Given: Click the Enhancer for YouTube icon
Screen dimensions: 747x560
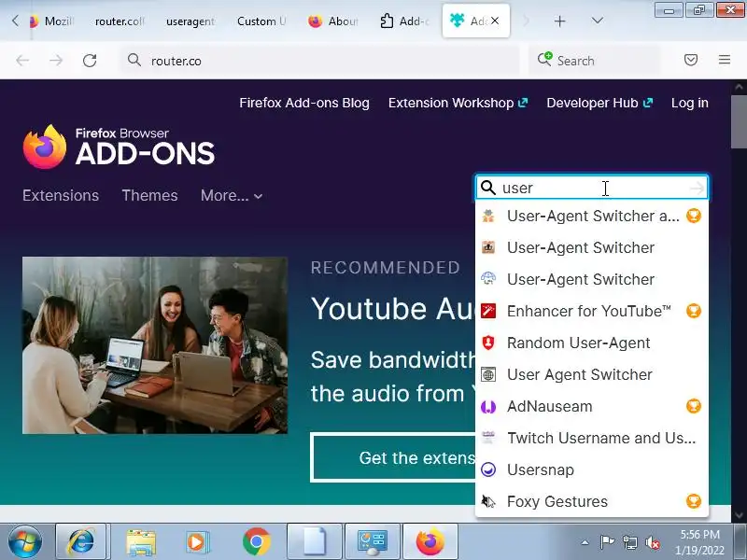Looking at the screenshot, I should 488,311.
